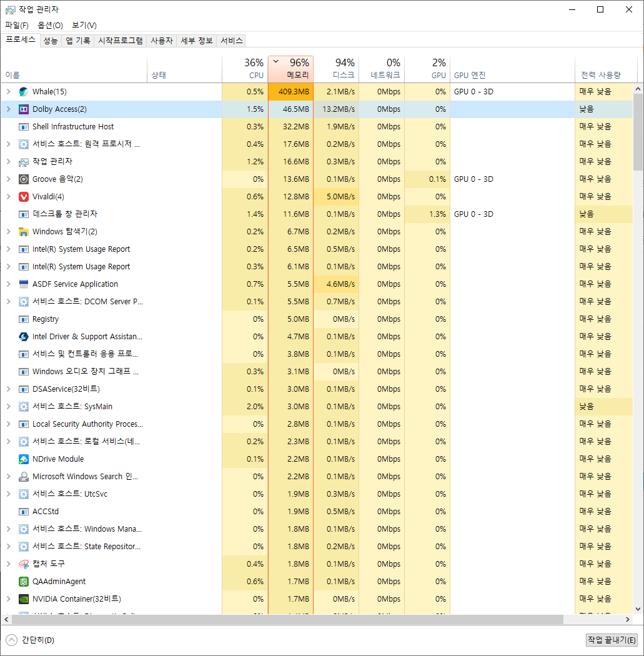
Task: Click the NVIDIA Container icon
Action: tap(24, 599)
